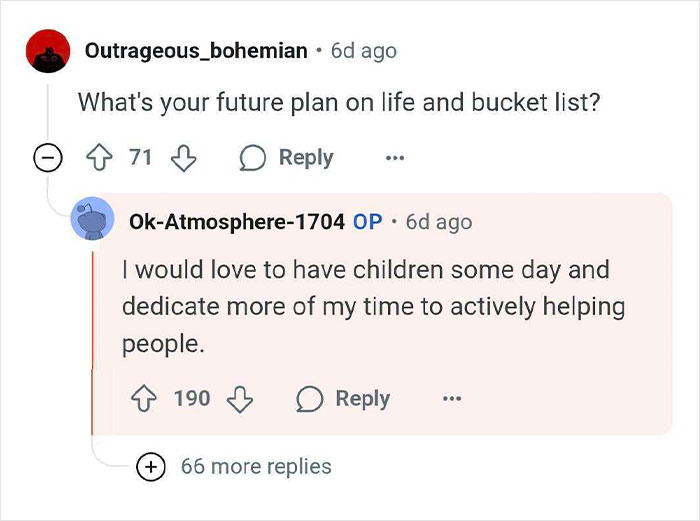Open Ok-Atmosphere-1704's blue Snoo avatar
Viewport: 700px width, 521px height.
(92, 221)
